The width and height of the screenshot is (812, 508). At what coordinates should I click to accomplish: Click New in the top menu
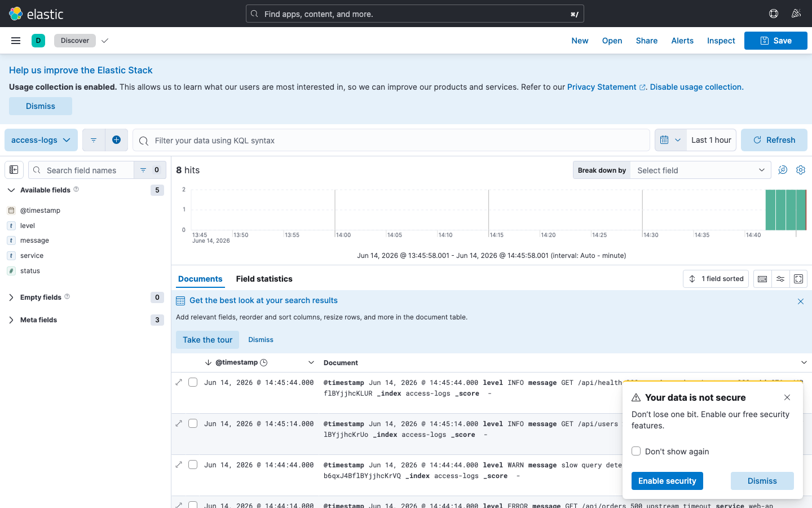580,41
